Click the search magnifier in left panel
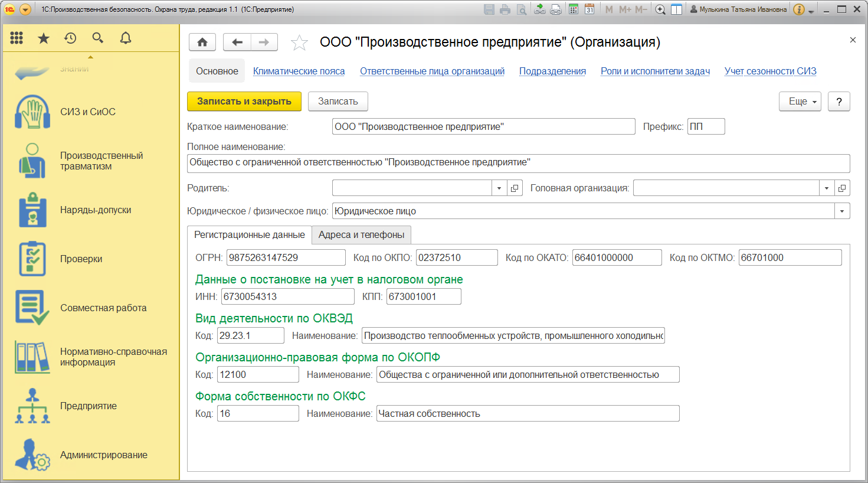The width and height of the screenshot is (868, 483). pos(98,38)
